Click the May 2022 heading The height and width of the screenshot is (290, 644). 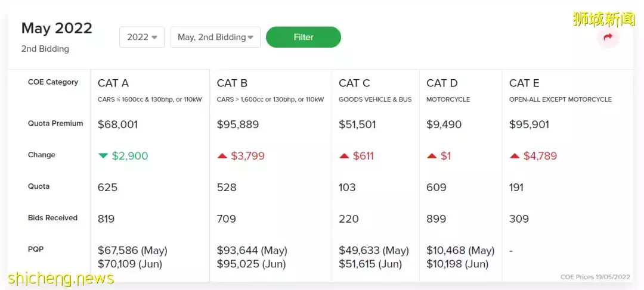(x=57, y=28)
